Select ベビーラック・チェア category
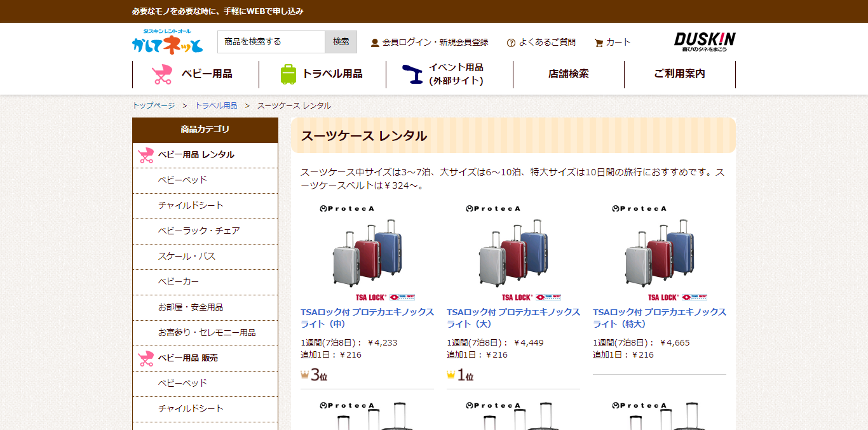Screen dimensions: 868x430 tap(205, 231)
